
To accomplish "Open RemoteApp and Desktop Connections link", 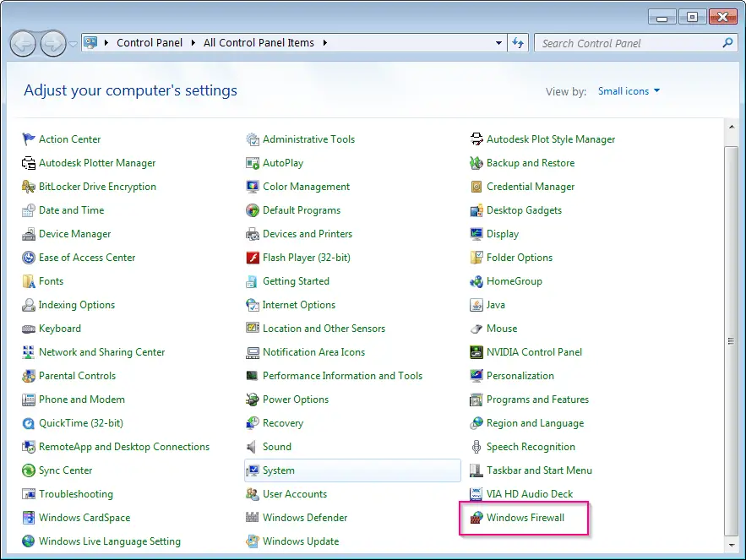I will pos(124,447).
